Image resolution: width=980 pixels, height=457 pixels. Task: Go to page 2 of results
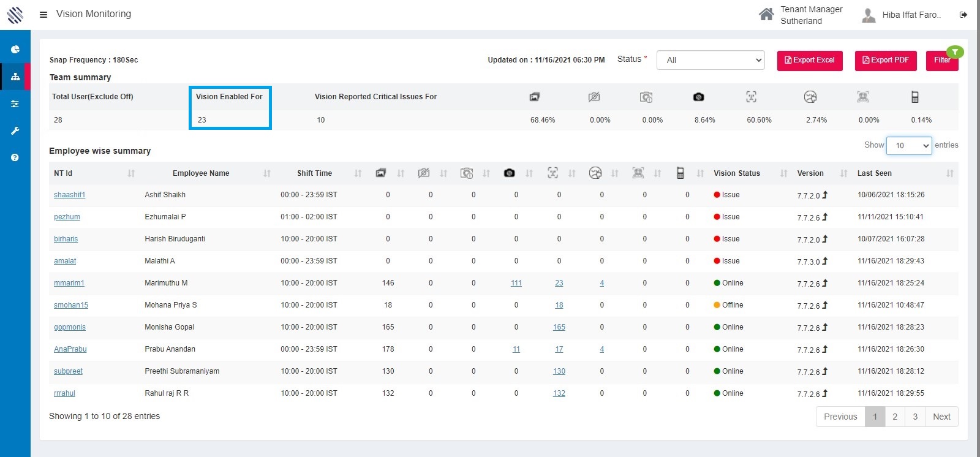(x=895, y=417)
